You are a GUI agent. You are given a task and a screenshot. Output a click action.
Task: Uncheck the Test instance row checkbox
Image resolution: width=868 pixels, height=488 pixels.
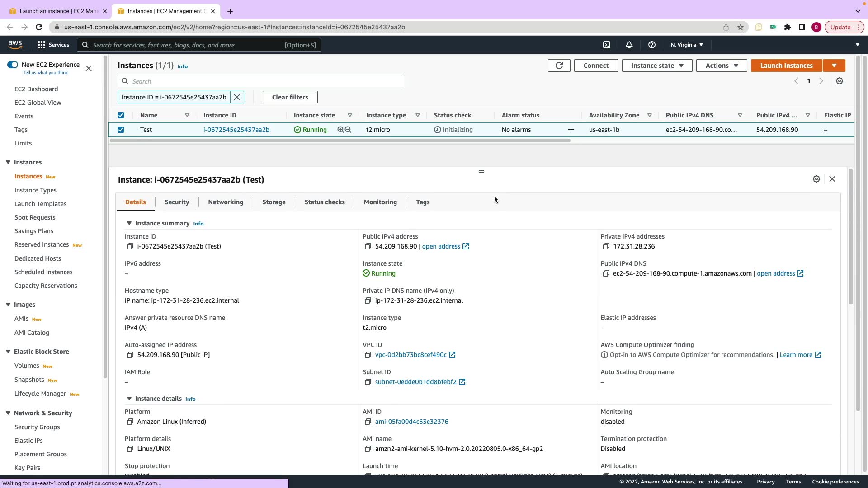(x=121, y=130)
